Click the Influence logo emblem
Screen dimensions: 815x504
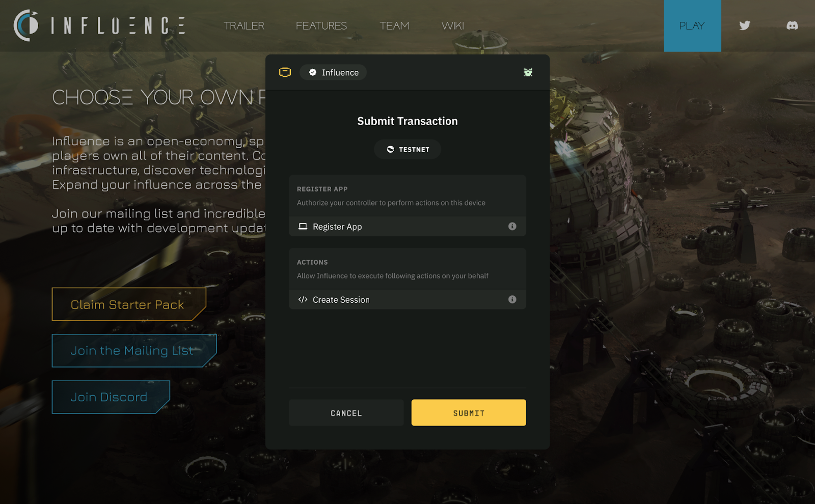coord(26,25)
